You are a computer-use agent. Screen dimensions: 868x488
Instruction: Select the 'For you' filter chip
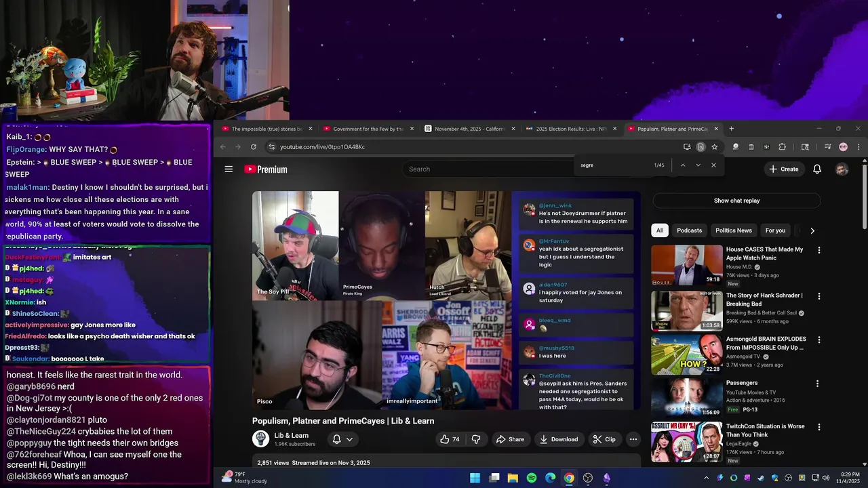775,230
